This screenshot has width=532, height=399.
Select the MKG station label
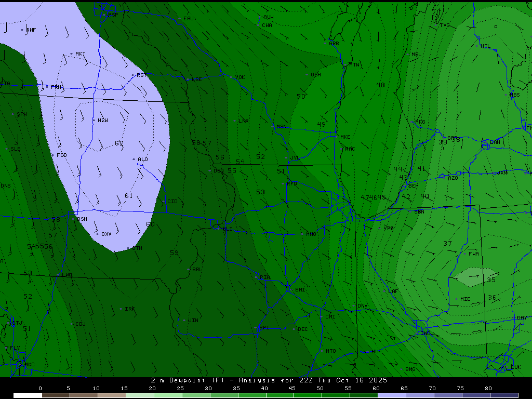coord(420,122)
